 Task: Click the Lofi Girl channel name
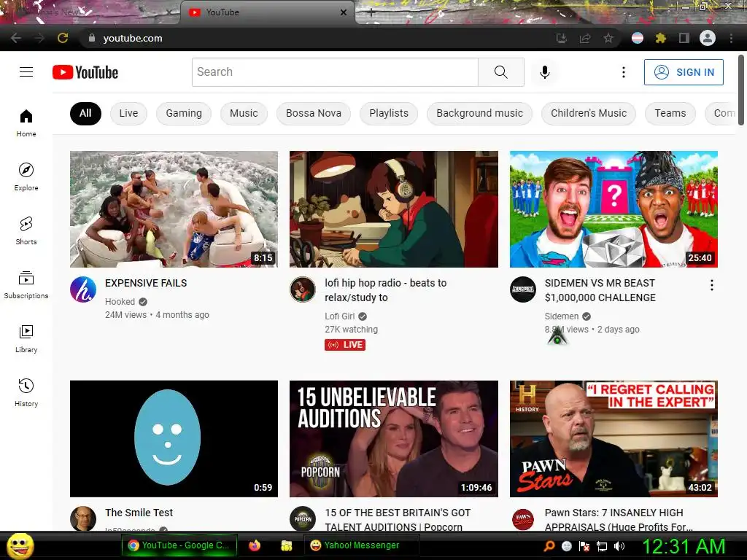coord(340,316)
